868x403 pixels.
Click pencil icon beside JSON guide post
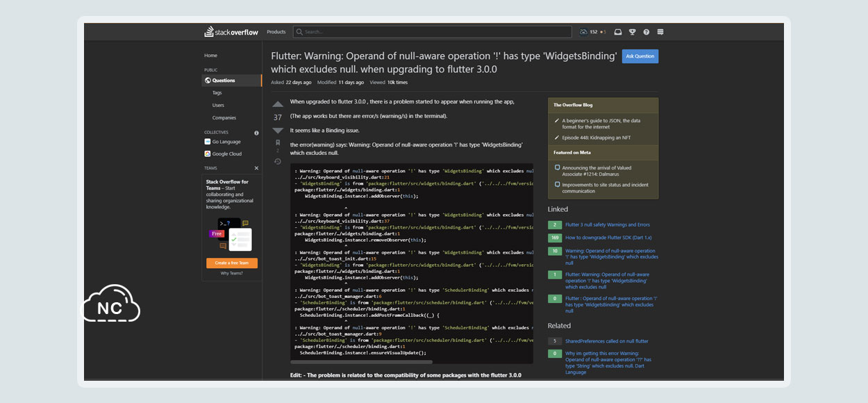pos(557,121)
